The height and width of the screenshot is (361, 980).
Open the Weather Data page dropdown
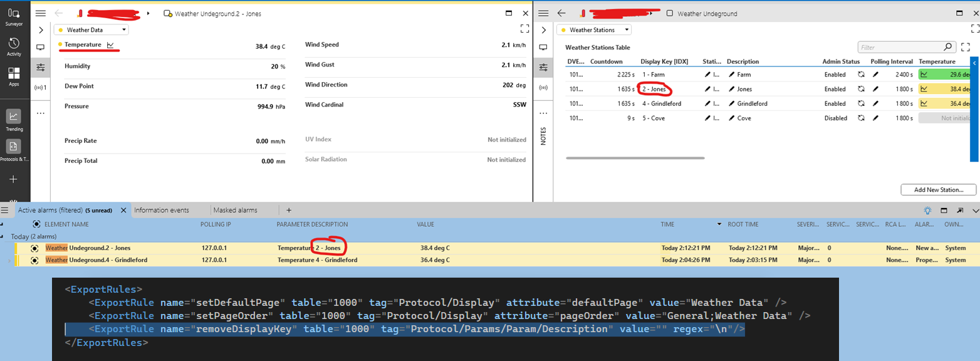point(91,29)
